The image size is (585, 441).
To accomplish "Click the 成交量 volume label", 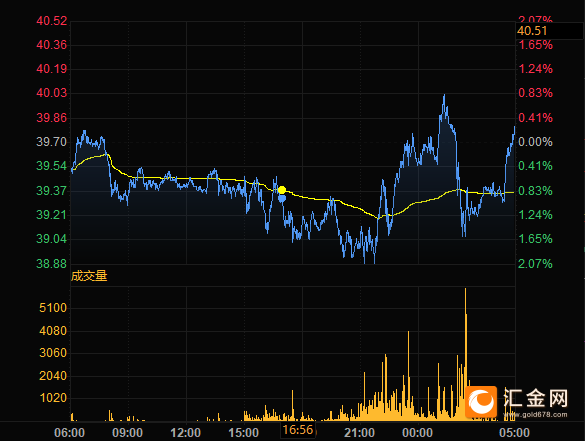I will point(89,276).
